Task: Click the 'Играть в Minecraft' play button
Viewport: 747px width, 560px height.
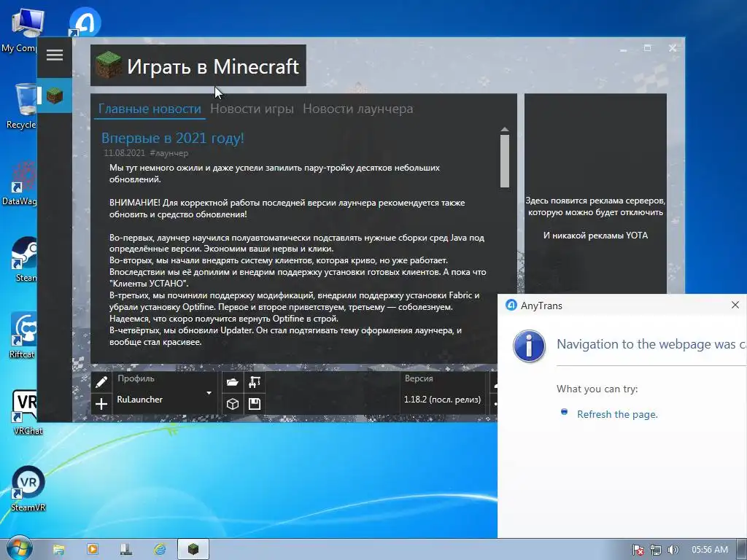Action: 198,66
